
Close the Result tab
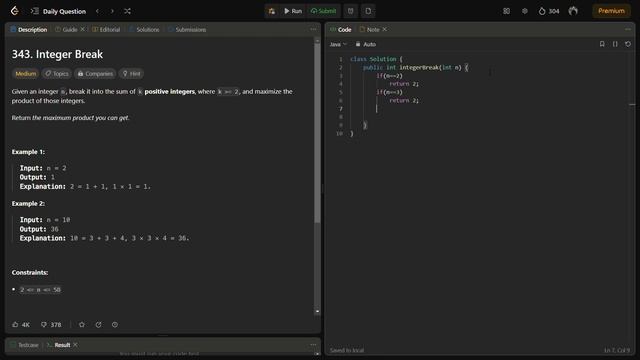[x=76, y=345]
